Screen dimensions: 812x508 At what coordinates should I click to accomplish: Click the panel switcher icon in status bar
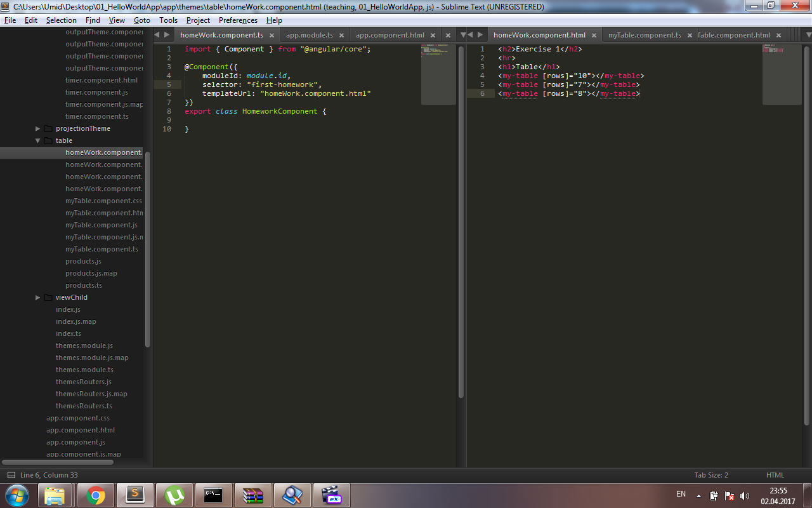point(11,475)
